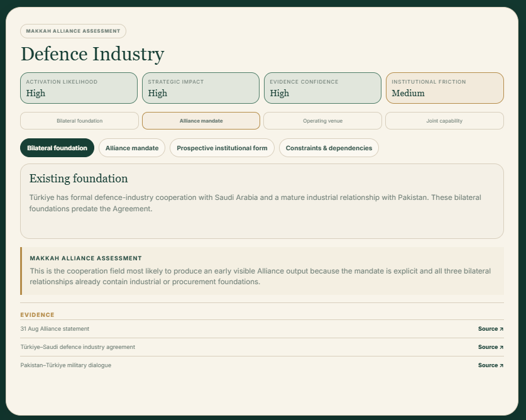Click the text Pakistan–Türkiye military dialogue

pos(66,365)
